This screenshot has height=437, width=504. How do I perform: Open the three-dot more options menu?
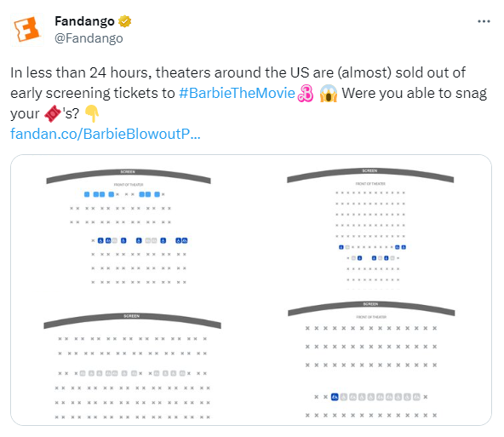coord(484,21)
